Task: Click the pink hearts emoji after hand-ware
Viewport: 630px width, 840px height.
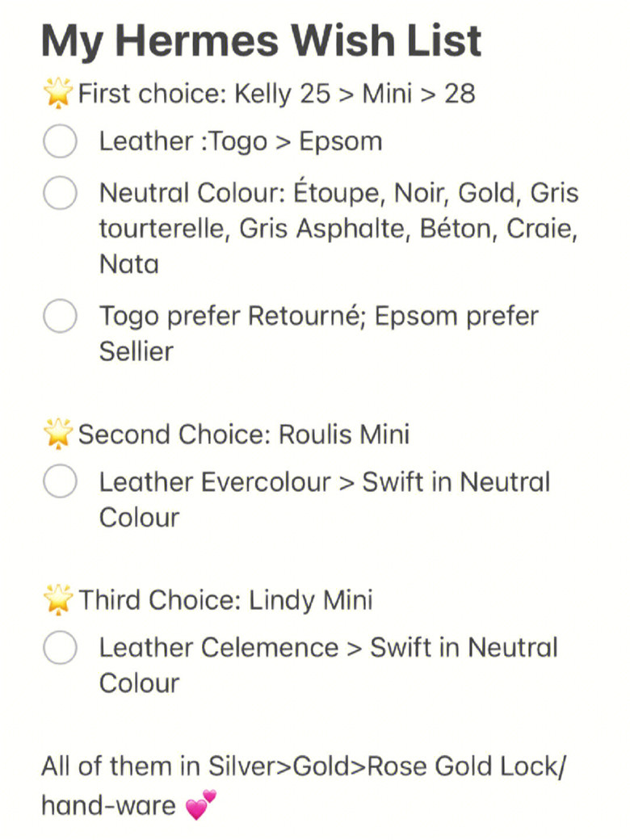Action: point(201,804)
